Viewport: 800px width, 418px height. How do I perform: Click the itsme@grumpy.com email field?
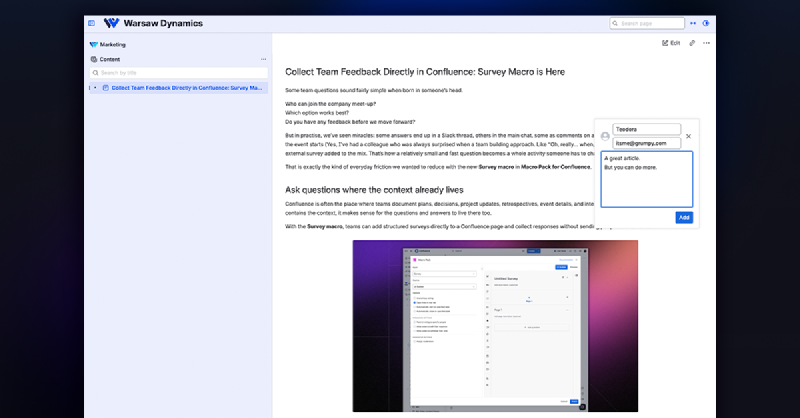point(646,143)
